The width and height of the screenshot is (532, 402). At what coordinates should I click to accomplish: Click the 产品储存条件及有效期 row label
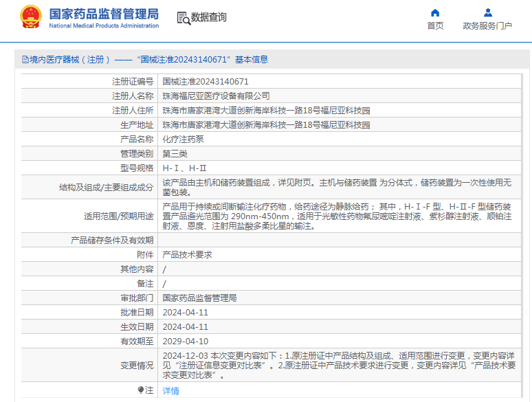tap(112, 241)
